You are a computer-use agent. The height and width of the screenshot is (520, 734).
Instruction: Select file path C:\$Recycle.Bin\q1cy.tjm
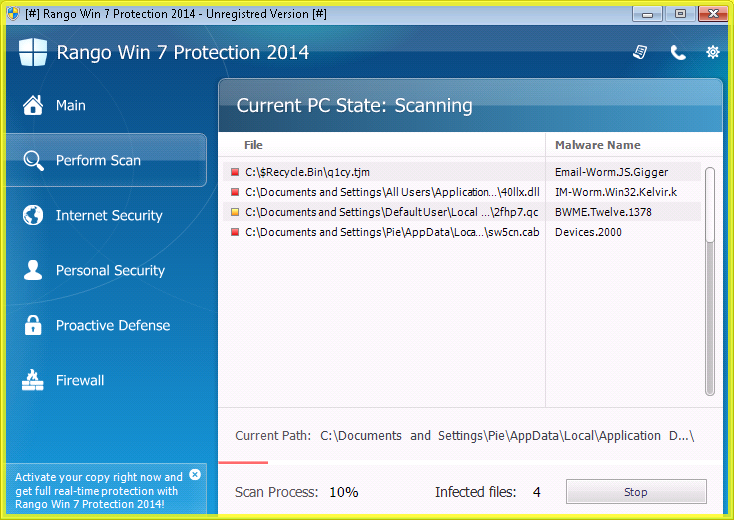308,172
